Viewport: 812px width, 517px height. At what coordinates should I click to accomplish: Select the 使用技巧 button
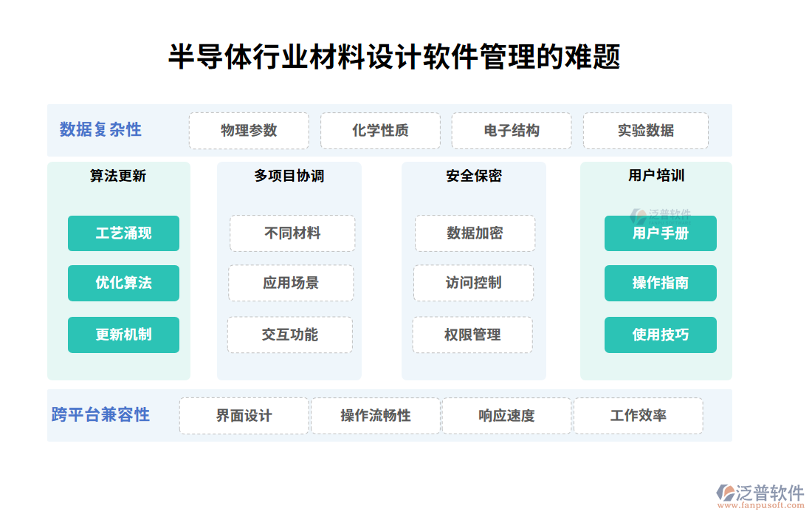[x=660, y=335]
